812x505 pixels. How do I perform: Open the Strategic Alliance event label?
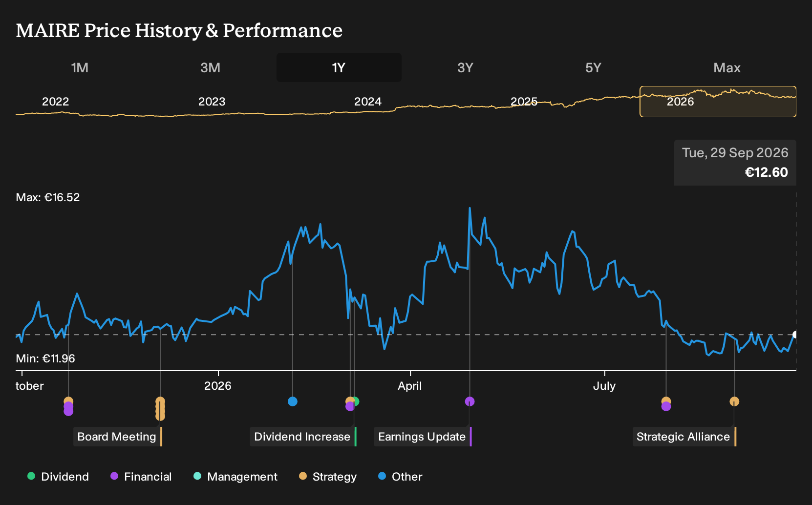684,437
